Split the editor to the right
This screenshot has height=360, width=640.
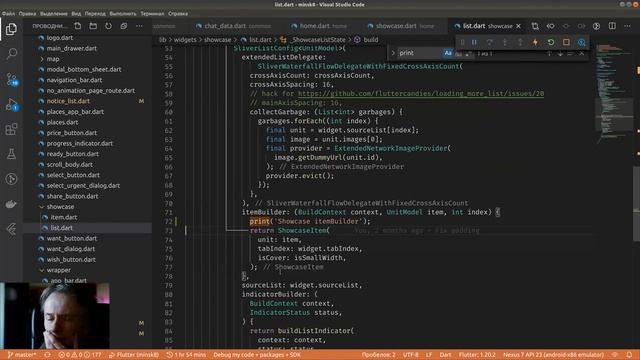pos(612,26)
